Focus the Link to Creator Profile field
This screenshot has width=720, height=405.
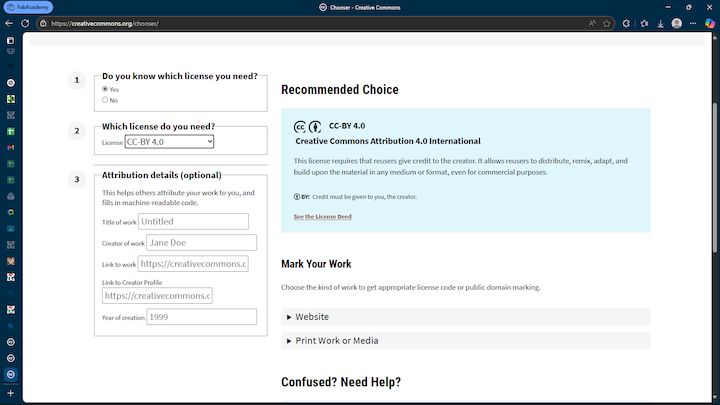pyautogui.click(x=157, y=296)
